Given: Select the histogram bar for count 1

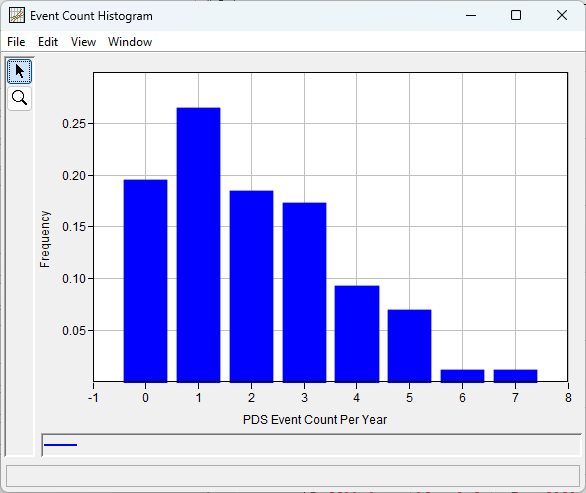Looking at the screenshot, I should 198,245.
